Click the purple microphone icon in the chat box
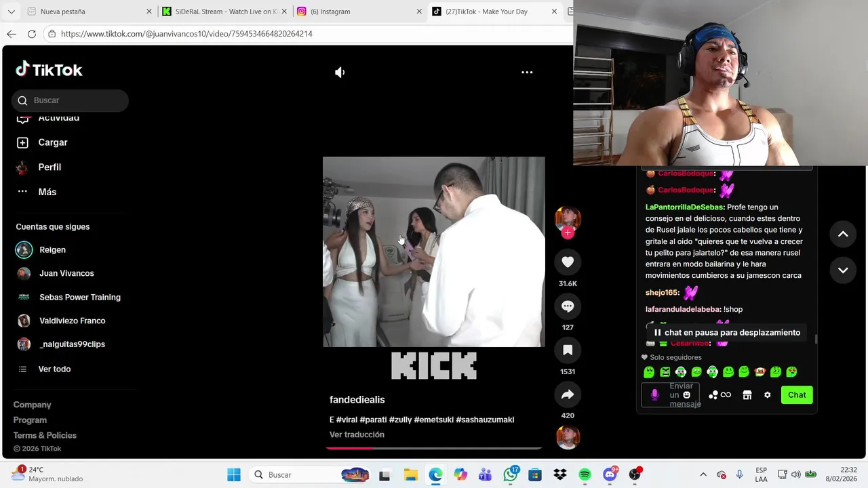 (x=654, y=394)
